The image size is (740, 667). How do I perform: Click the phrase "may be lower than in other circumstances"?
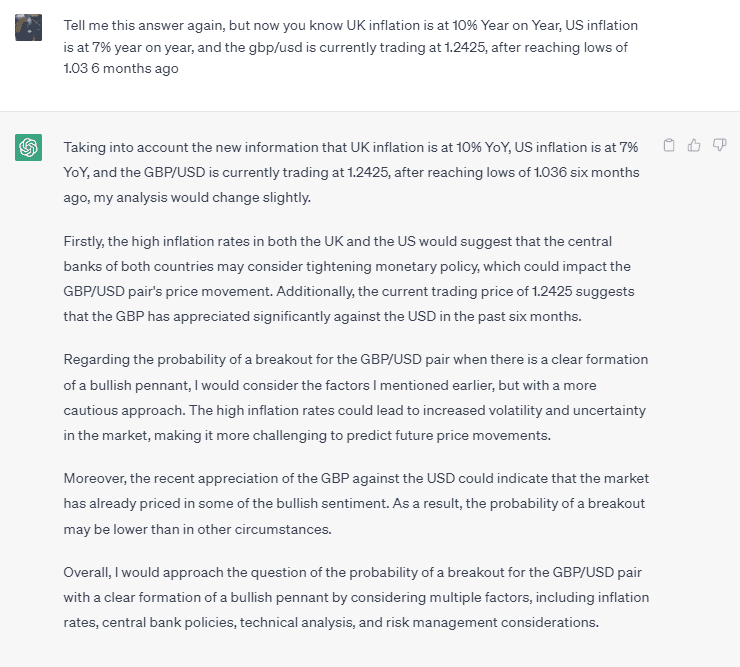point(197,529)
